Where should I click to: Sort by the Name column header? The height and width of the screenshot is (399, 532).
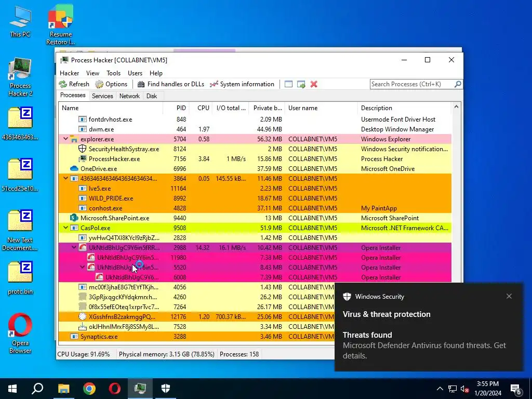coord(111,108)
